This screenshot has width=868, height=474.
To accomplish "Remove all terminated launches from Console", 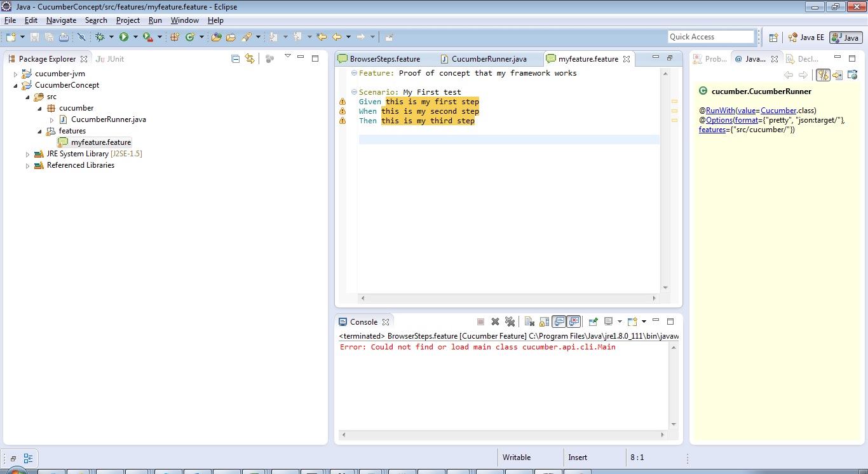I will (x=509, y=322).
